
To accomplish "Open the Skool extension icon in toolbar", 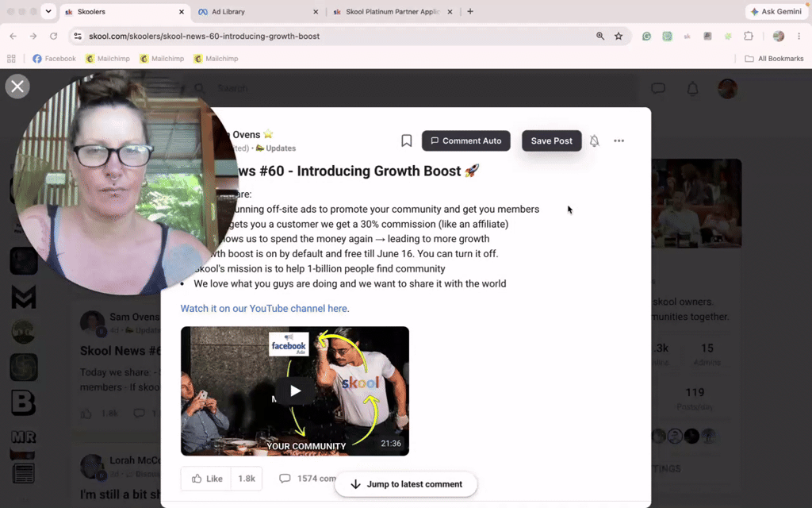I will coord(688,37).
